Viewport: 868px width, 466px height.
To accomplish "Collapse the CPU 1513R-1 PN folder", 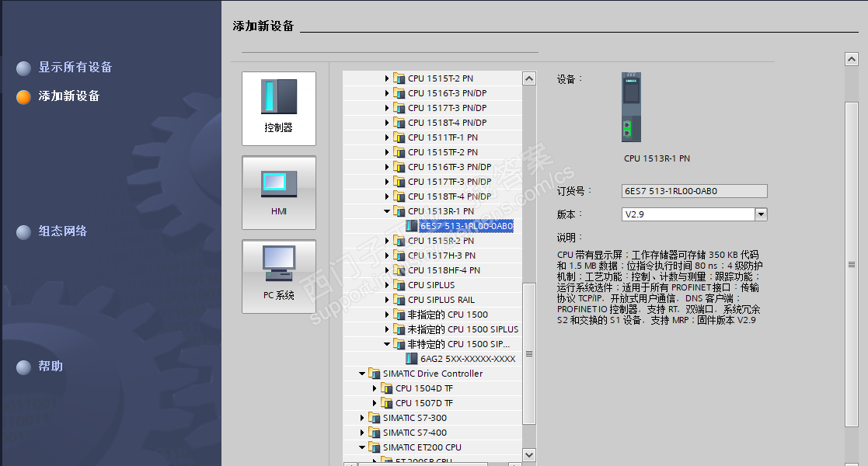I will (387, 210).
